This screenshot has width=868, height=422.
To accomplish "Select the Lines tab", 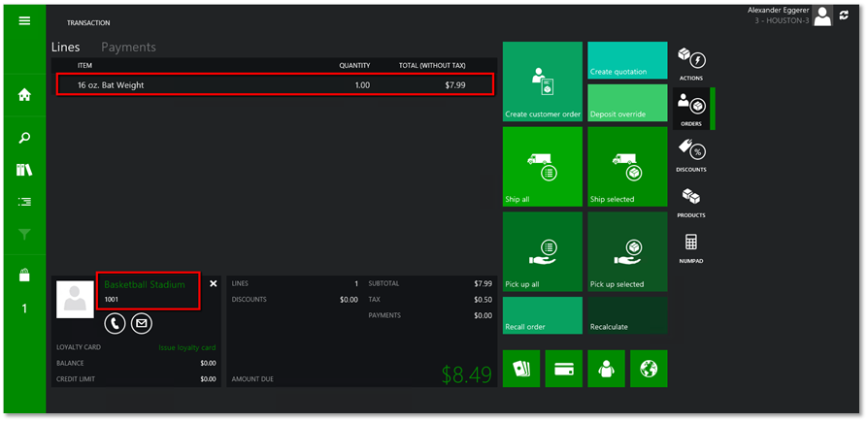I will 65,47.
